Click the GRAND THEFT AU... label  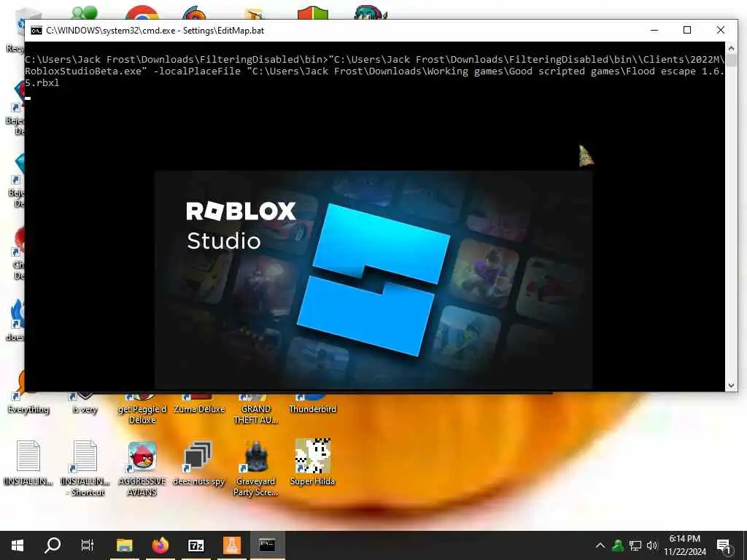tap(256, 415)
